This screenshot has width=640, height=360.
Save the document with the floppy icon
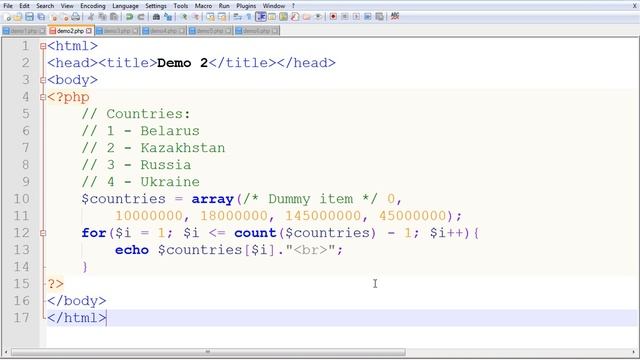(x=29, y=17)
